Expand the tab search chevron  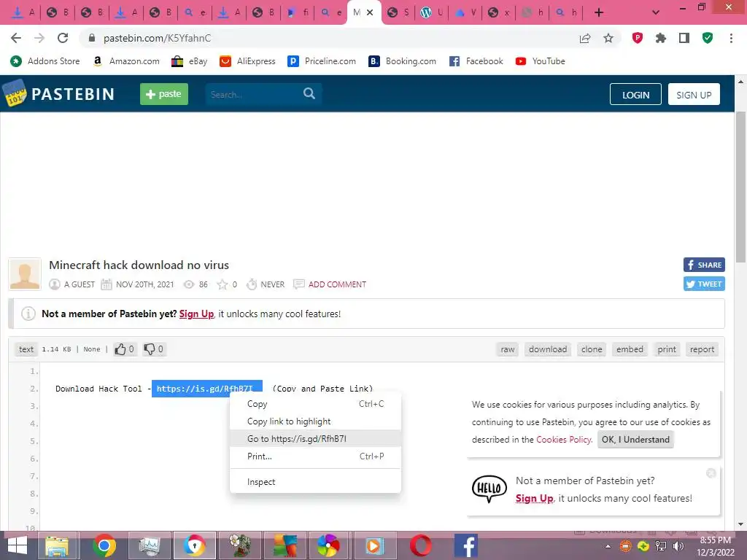coord(656,13)
